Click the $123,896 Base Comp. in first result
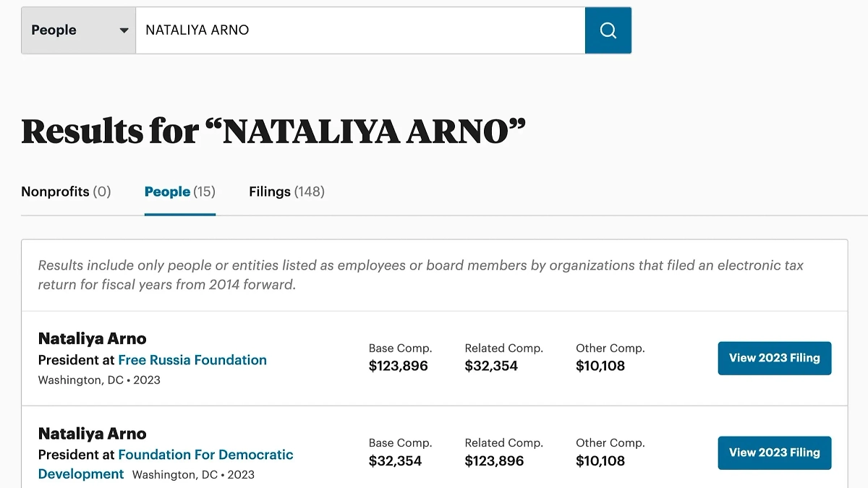This screenshot has width=868, height=488. pos(398,366)
